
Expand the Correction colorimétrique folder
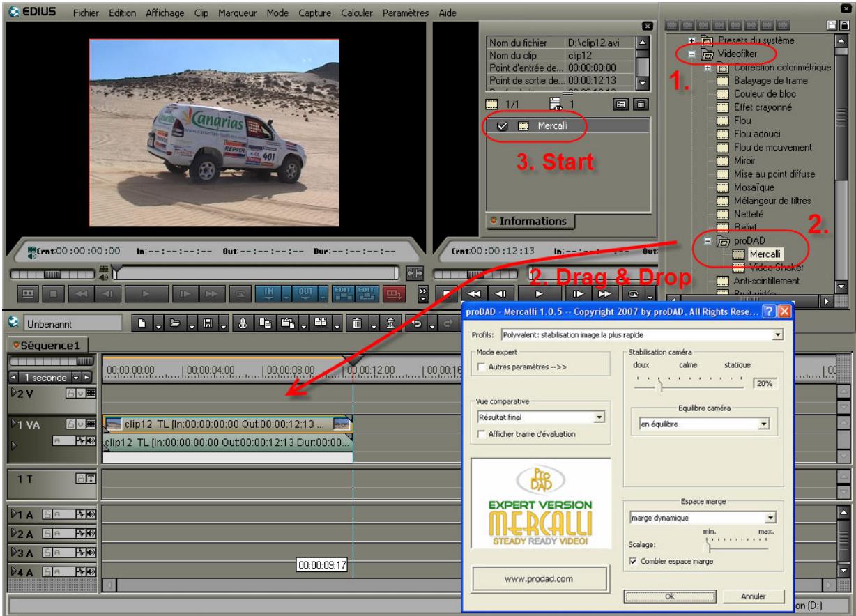tap(707, 68)
